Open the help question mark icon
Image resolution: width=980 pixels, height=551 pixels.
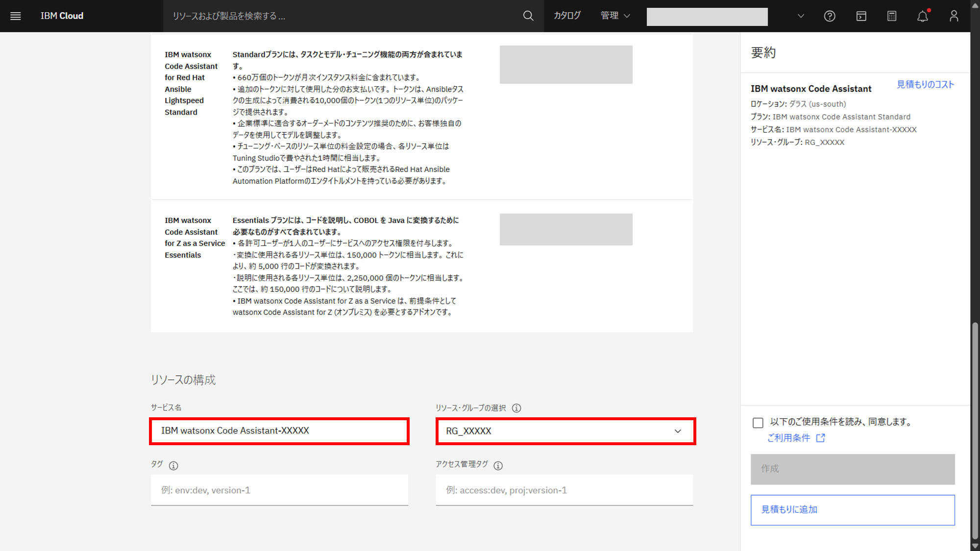(830, 16)
